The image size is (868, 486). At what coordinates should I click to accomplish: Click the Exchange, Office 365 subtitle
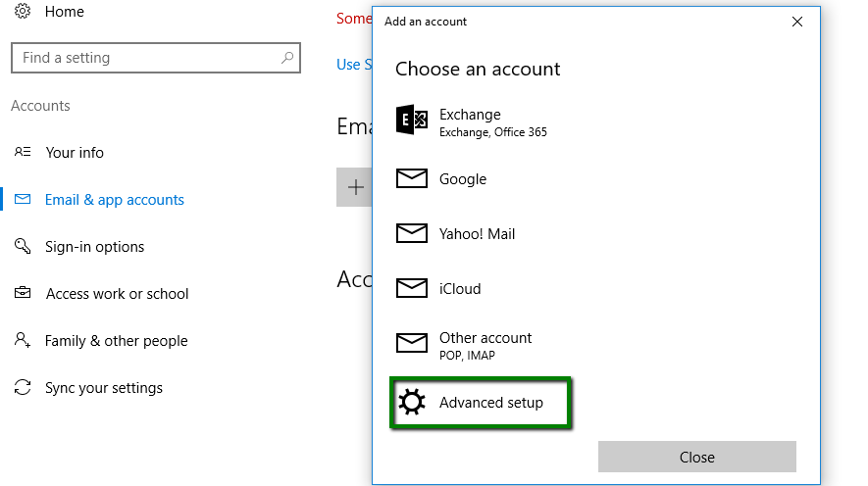tap(492, 132)
